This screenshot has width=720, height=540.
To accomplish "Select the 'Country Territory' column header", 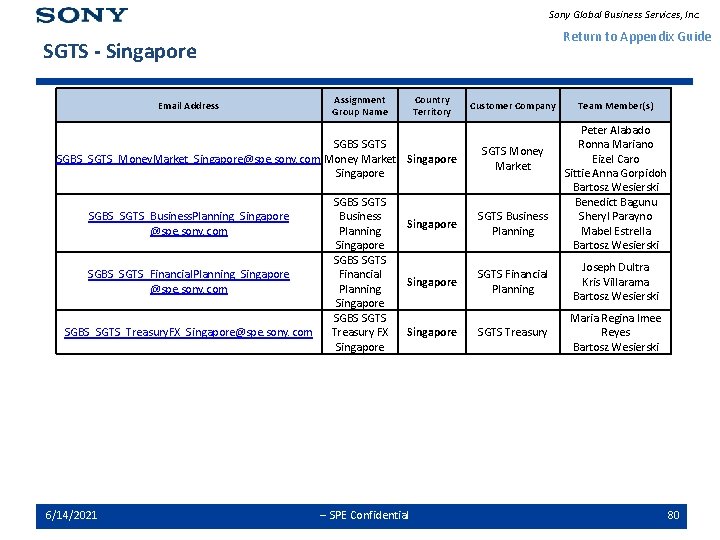I will tap(432, 106).
